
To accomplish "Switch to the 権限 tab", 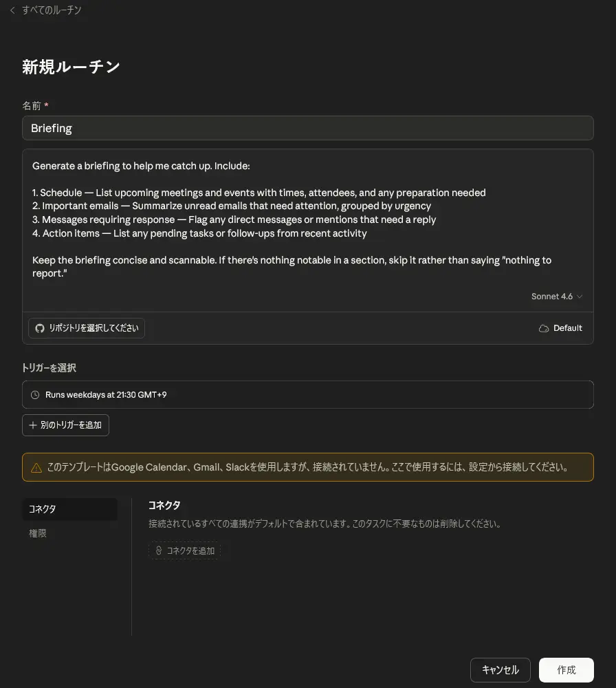I will click(38, 533).
